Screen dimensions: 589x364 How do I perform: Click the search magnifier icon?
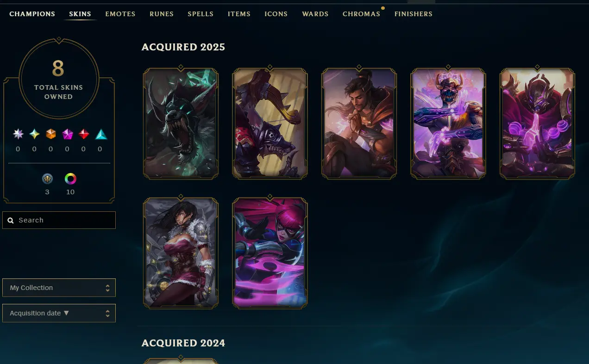point(11,221)
